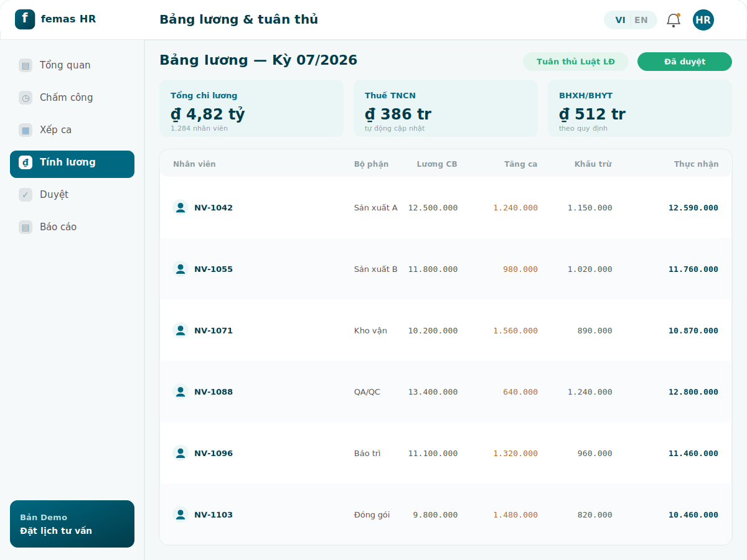Click the Báo cáo report icon
This screenshot has height=560, width=747.
click(26, 227)
